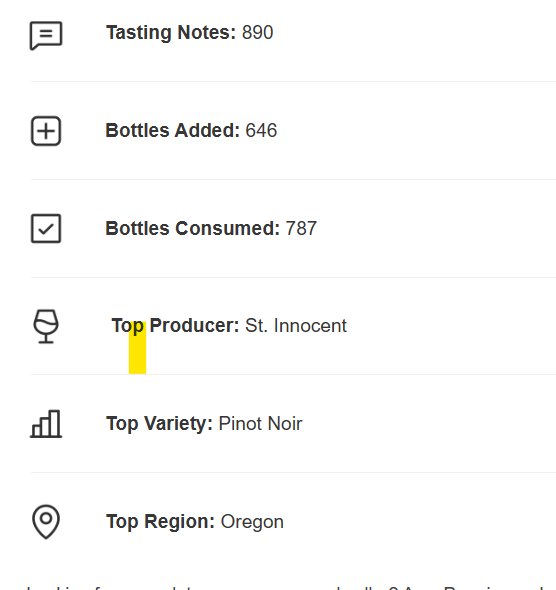This screenshot has height=590, width=556.
Task: Click the Bottles Consumed checkmark box icon
Action: tap(46, 229)
